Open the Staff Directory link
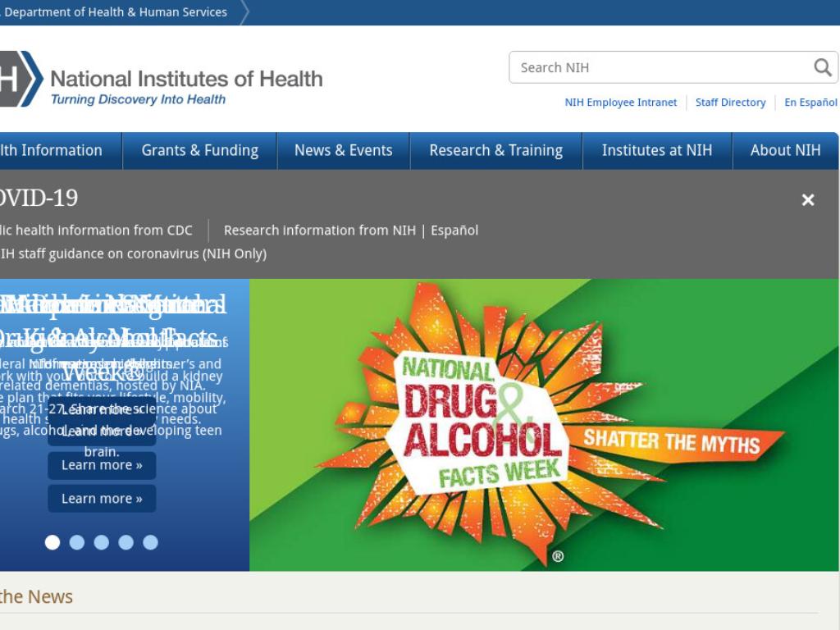This screenshot has height=630, width=840. (x=730, y=103)
